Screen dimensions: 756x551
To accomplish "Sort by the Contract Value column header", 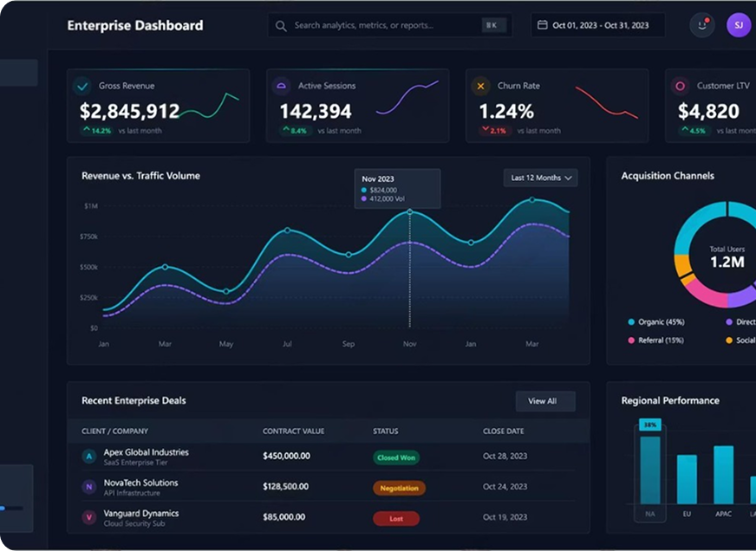I will (x=293, y=431).
